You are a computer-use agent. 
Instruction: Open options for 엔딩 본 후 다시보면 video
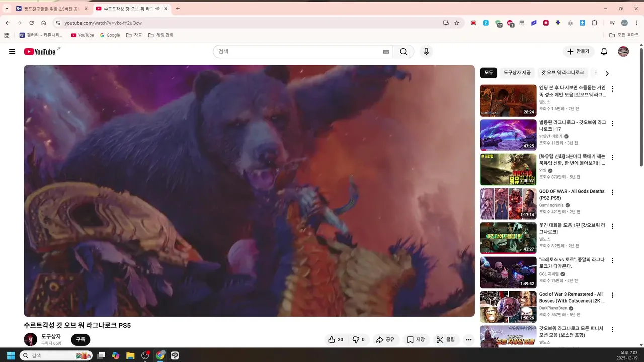pyautogui.click(x=612, y=89)
